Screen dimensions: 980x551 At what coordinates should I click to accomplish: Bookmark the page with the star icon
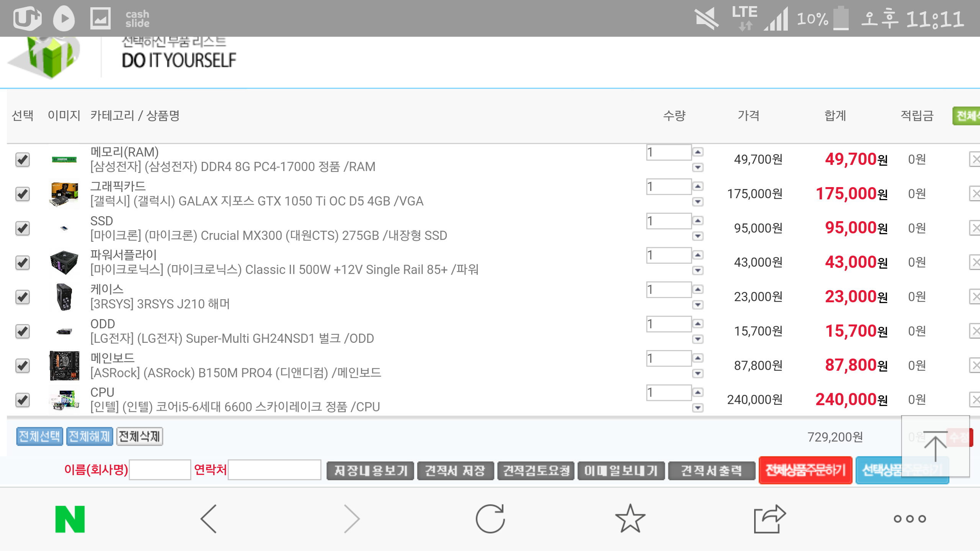630,519
